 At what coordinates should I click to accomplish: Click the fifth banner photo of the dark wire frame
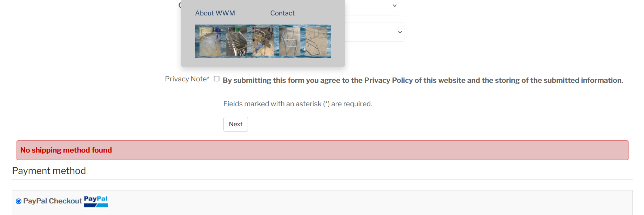pyautogui.click(x=316, y=42)
